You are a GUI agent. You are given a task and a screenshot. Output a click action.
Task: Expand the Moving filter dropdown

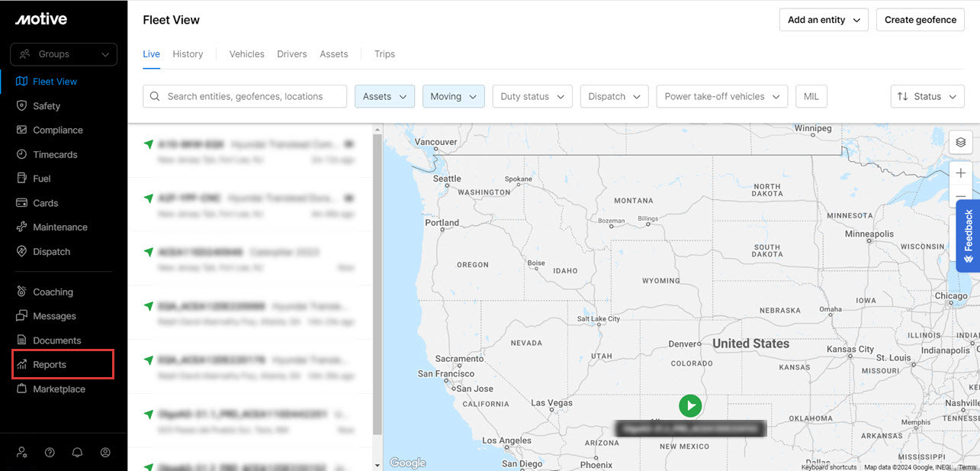[453, 96]
